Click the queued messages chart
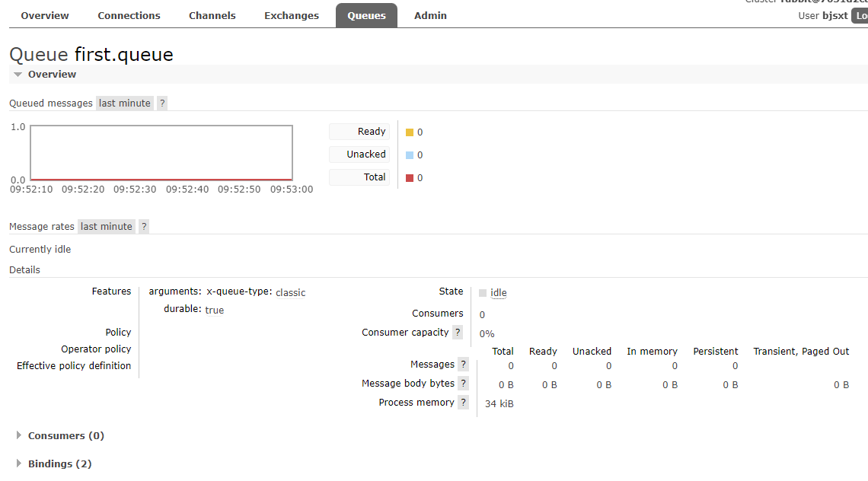The width and height of the screenshot is (868, 481). (x=161, y=153)
